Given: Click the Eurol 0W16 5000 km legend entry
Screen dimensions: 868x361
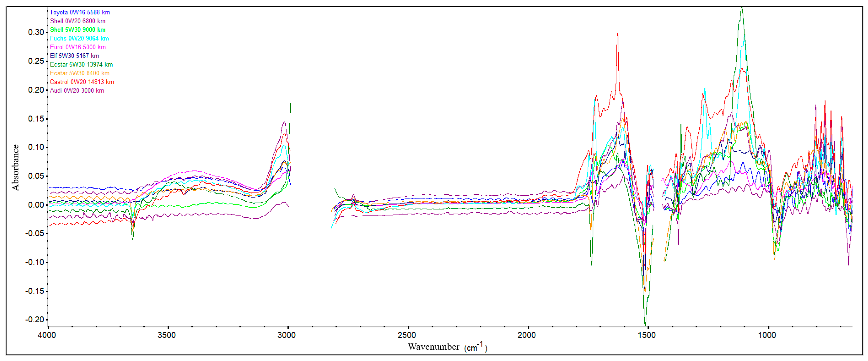Looking at the screenshot, I should (x=78, y=47).
